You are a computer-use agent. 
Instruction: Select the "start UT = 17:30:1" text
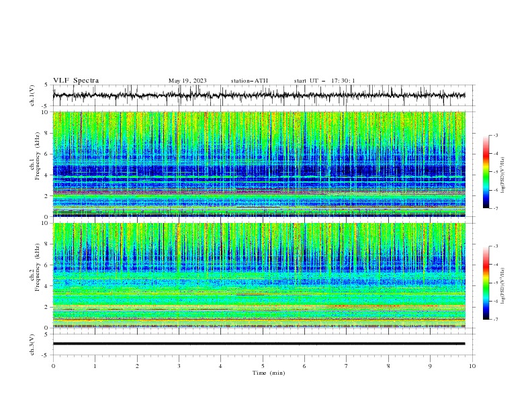point(324,81)
